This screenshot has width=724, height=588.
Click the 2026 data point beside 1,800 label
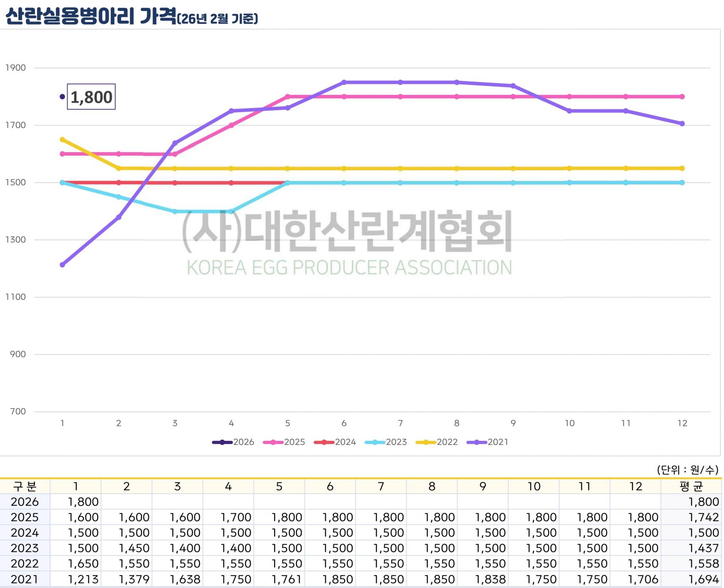point(62,97)
